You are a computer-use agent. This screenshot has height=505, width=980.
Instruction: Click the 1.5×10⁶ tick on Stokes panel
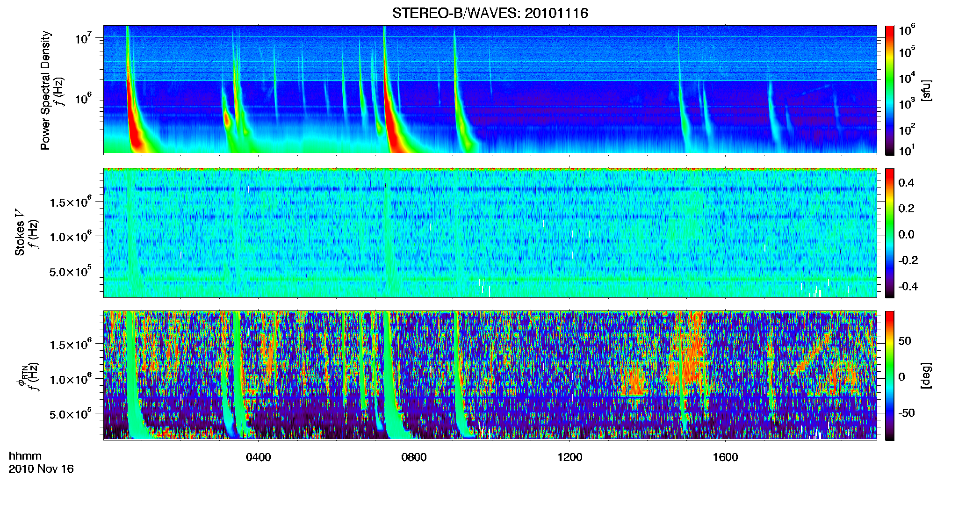(71, 202)
